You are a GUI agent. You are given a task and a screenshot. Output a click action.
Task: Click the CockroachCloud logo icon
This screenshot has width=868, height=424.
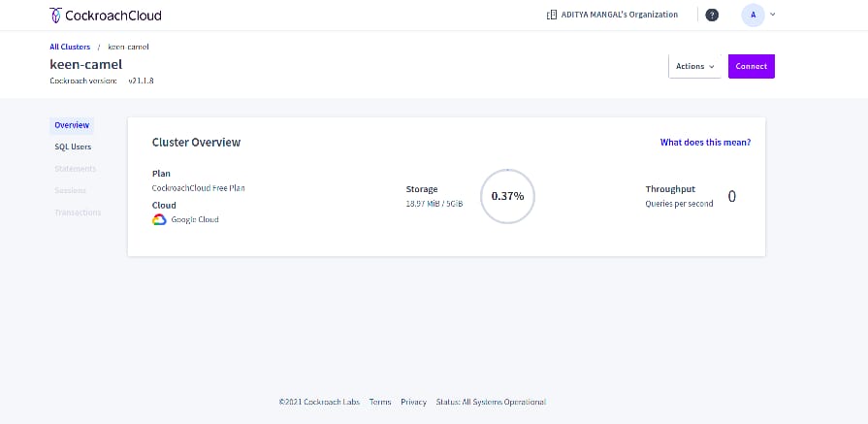pos(56,15)
